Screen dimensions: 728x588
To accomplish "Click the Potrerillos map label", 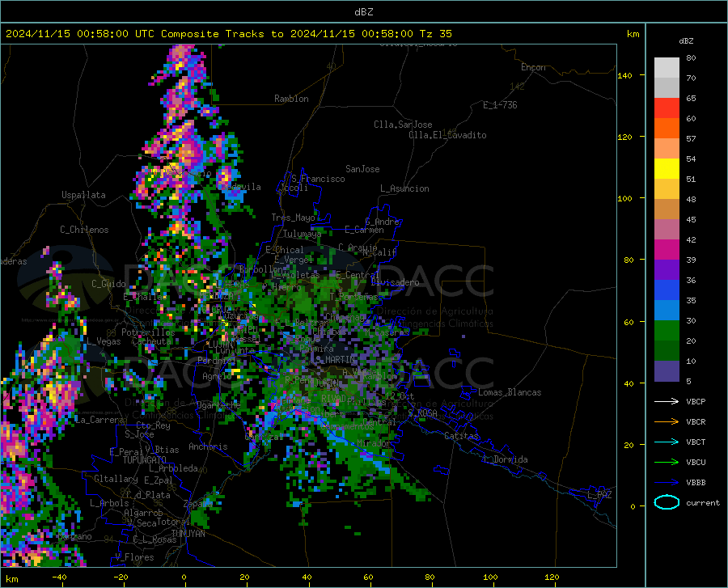I will 148,332.
